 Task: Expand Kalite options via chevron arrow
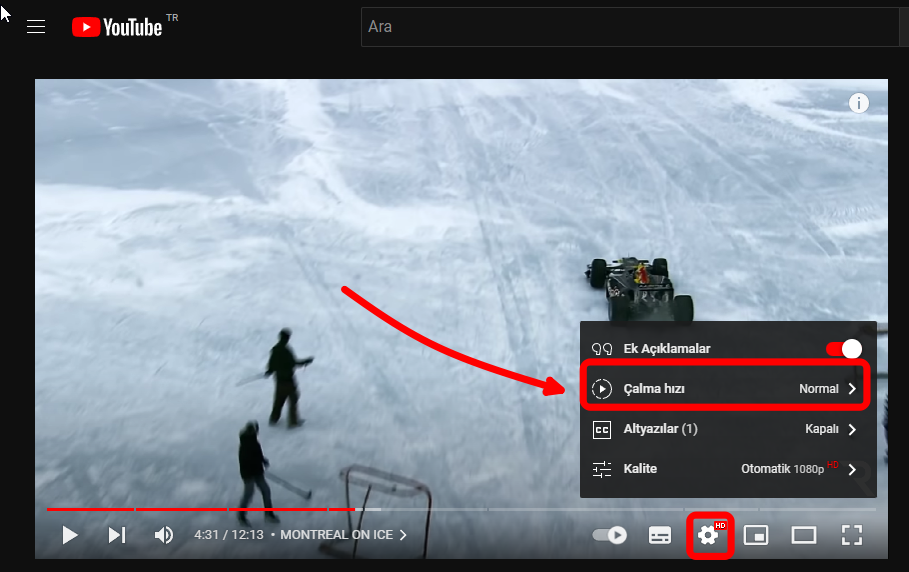[852, 469]
